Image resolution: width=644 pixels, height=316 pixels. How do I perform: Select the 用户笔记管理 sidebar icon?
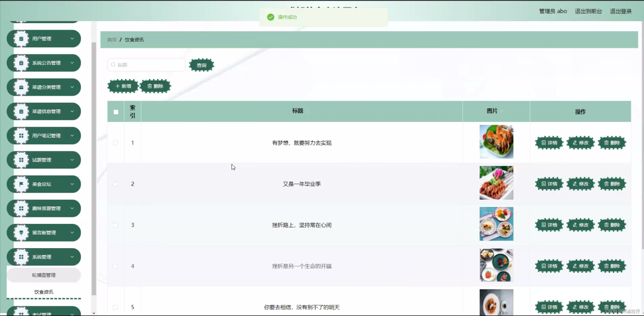[21, 135]
